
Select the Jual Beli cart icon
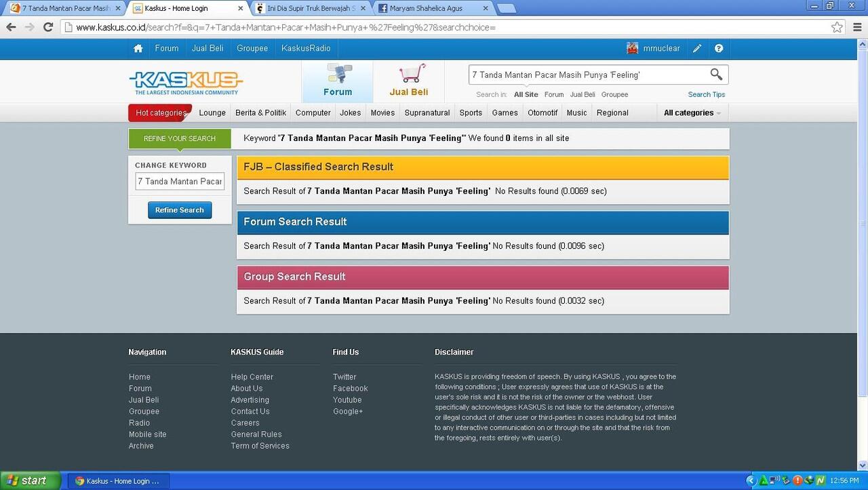(409, 81)
